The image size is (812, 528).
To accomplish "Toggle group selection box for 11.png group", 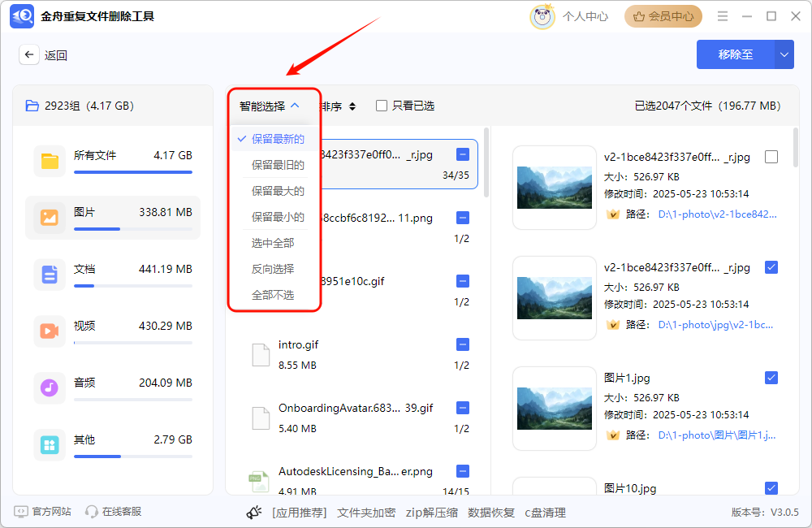I will pos(463,218).
